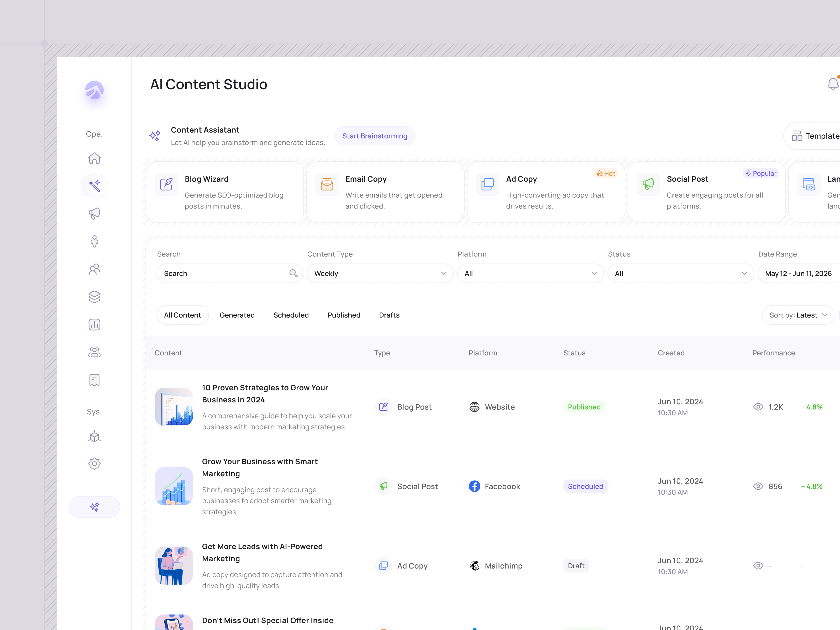Select the All Content tab
Viewport: 840px width, 630px height.
(x=182, y=315)
